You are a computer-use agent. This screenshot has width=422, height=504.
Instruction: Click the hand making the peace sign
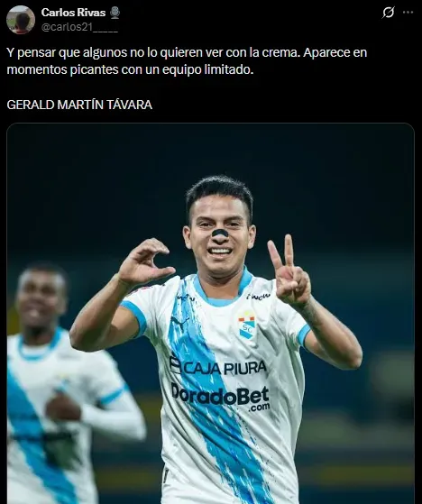point(289,273)
